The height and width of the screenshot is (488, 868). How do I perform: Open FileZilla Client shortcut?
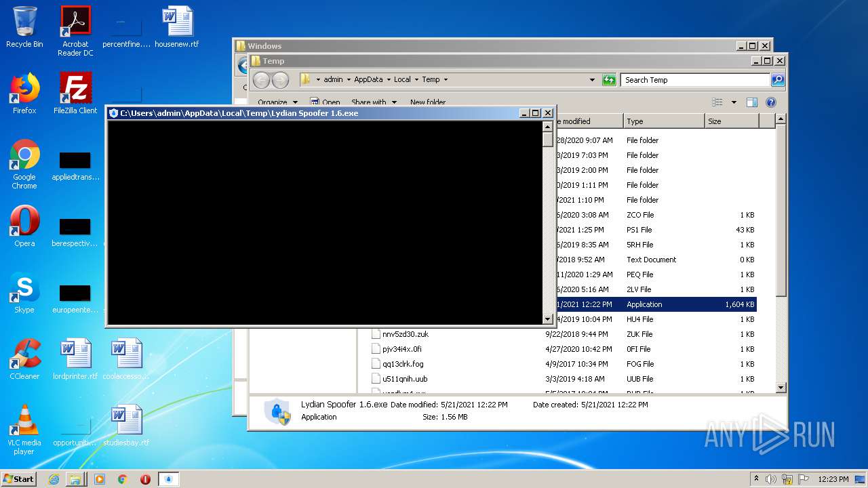tap(75, 94)
